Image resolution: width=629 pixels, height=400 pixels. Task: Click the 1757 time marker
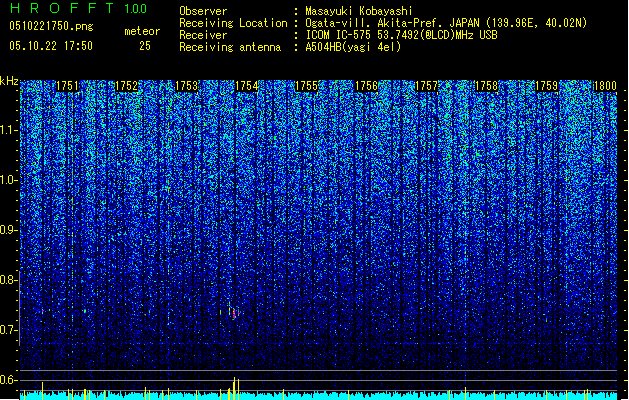pos(426,86)
